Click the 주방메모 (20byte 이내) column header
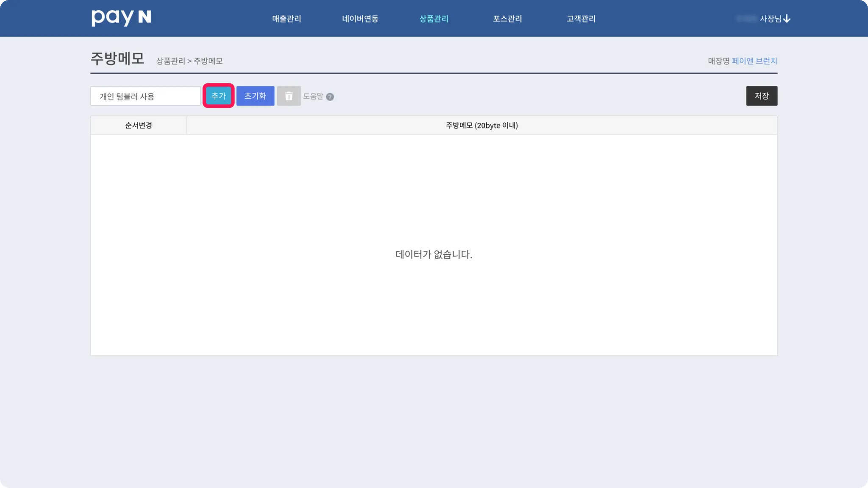Image resolution: width=868 pixels, height=488 pixels. click(482, 125)
